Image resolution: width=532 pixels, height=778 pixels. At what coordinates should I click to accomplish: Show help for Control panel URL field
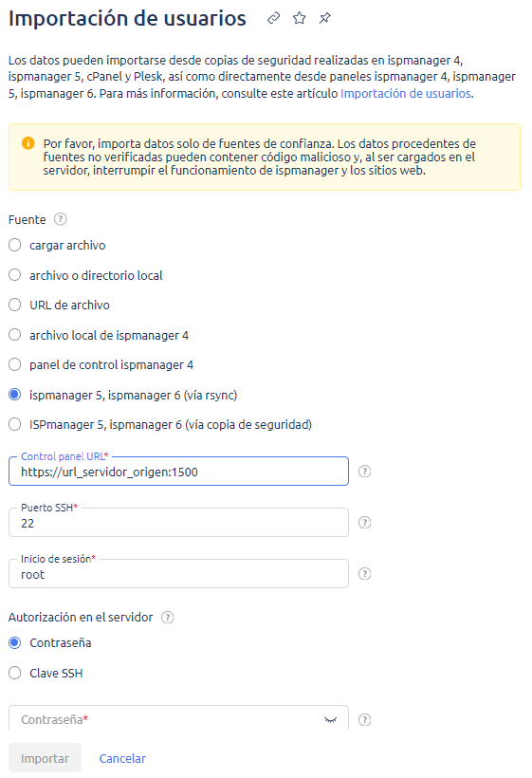(x=364, y=472)
